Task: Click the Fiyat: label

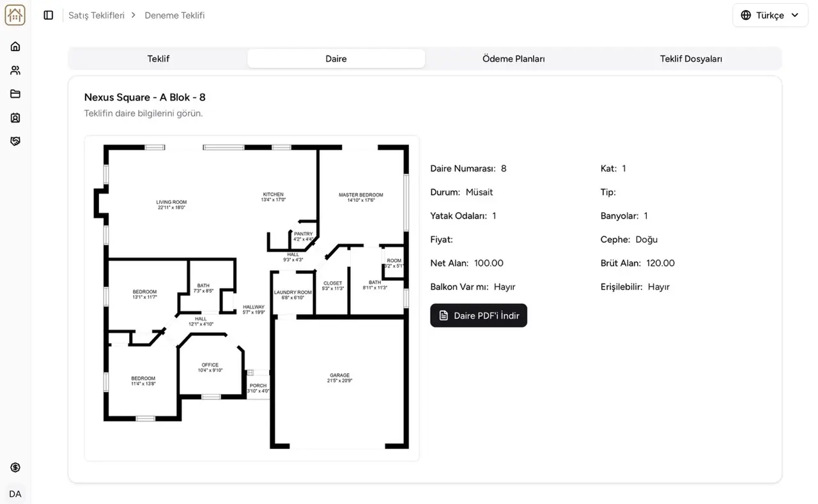Action: [x=442, y=240]
